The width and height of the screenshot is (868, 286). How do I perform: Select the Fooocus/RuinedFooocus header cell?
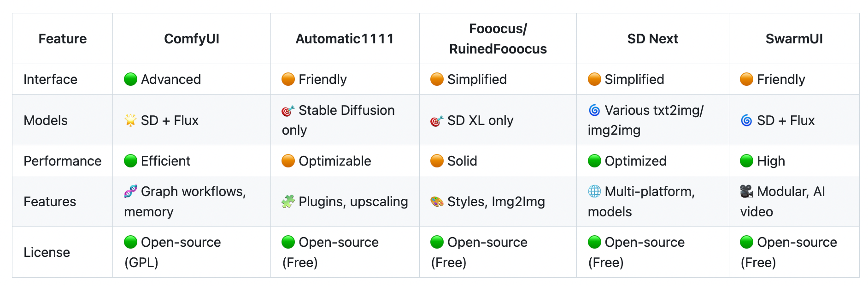[x=498, y=39]
